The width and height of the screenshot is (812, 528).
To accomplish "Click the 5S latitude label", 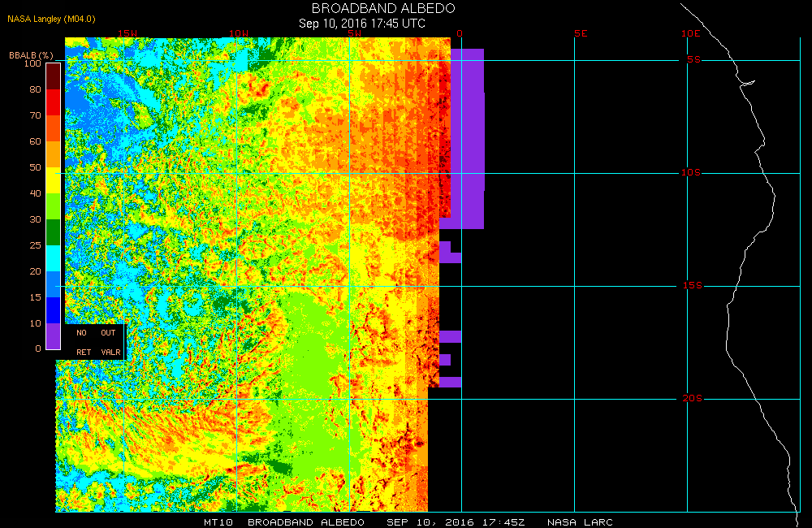I will tap(694, 59).
